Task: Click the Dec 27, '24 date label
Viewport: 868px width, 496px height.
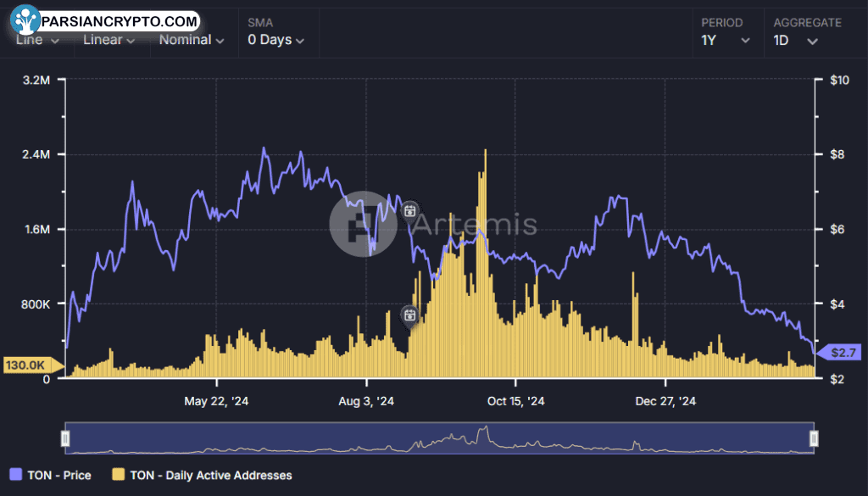Action: [x=665, y=401]
